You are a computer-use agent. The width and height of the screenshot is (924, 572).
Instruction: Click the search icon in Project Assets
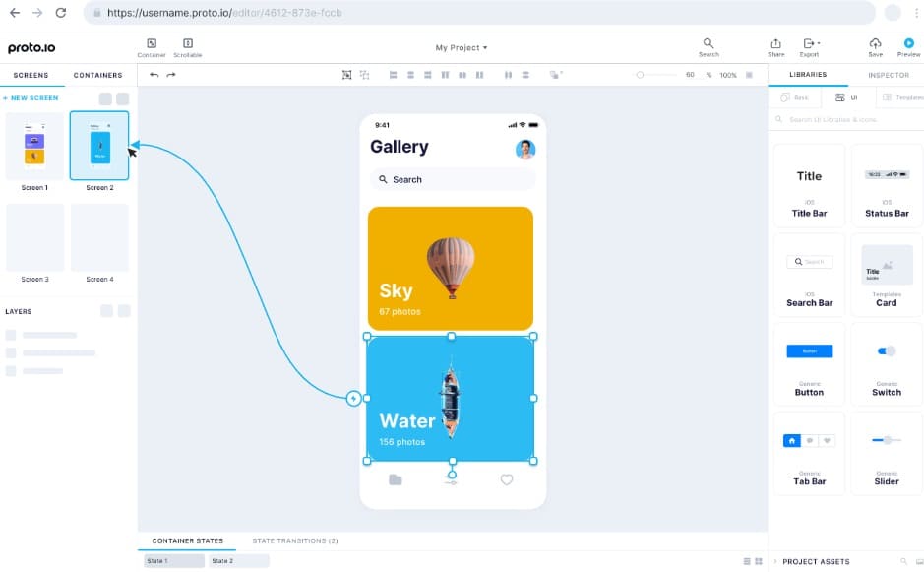click(903, 561)
